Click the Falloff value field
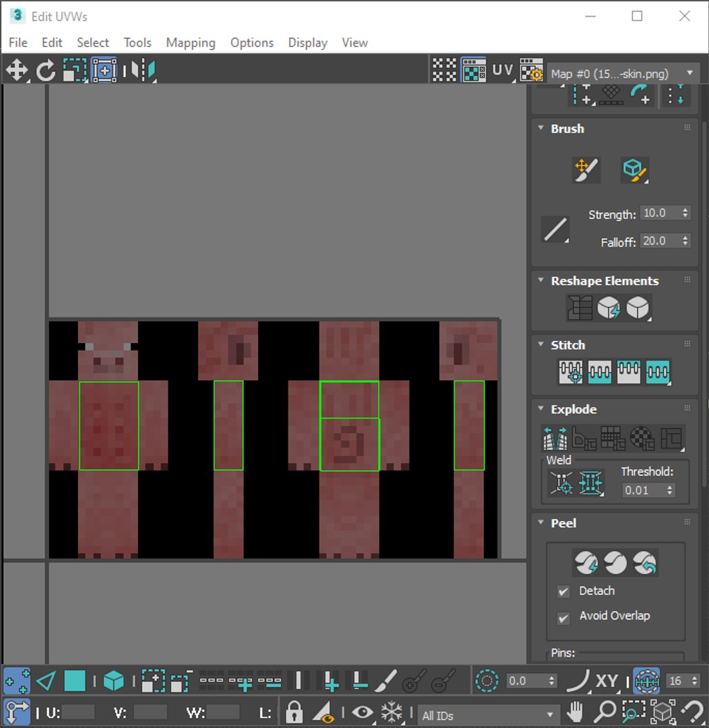This screenshot has width=709, height=728. point(660,241)
